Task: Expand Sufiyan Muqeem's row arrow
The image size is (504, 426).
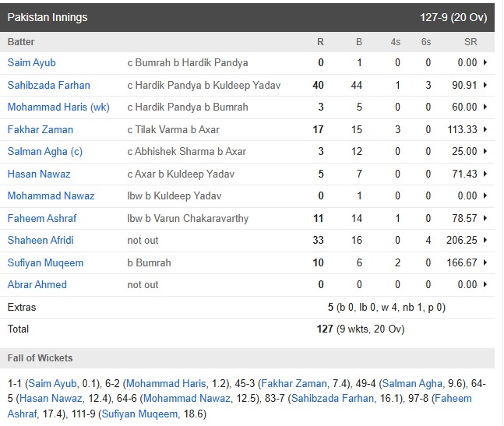Action: [x=485, y=262]
